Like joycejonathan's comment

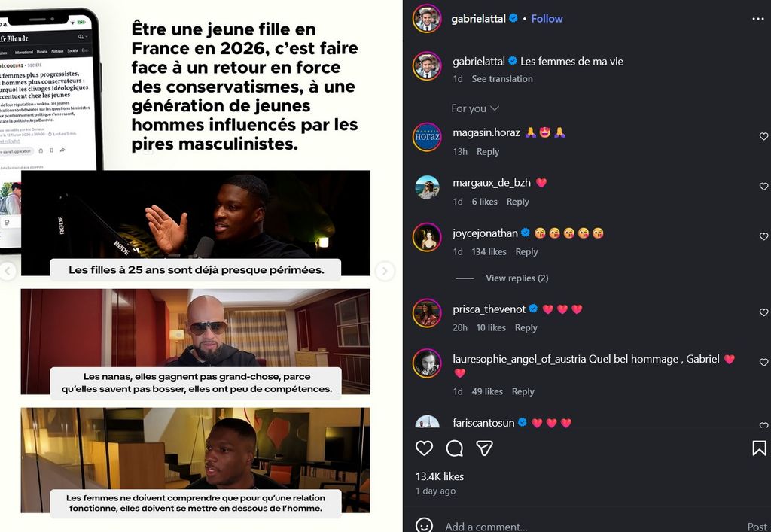(763, 236)
